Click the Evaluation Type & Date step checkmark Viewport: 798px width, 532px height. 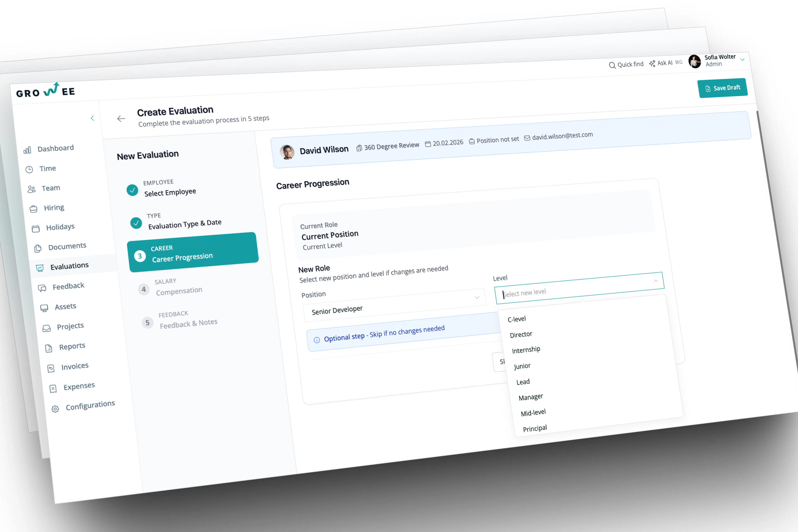point(136,223)
